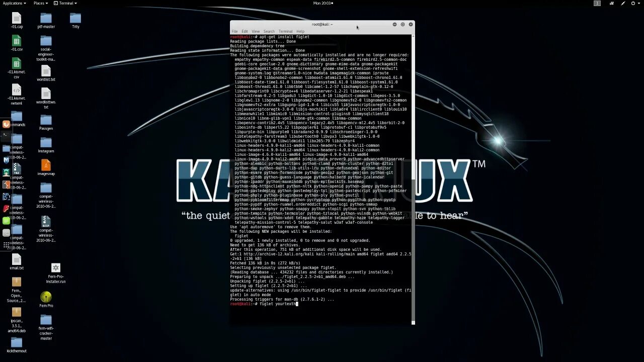
Task: Open the Files icon in the dock
Action: (x=6, y=148)
